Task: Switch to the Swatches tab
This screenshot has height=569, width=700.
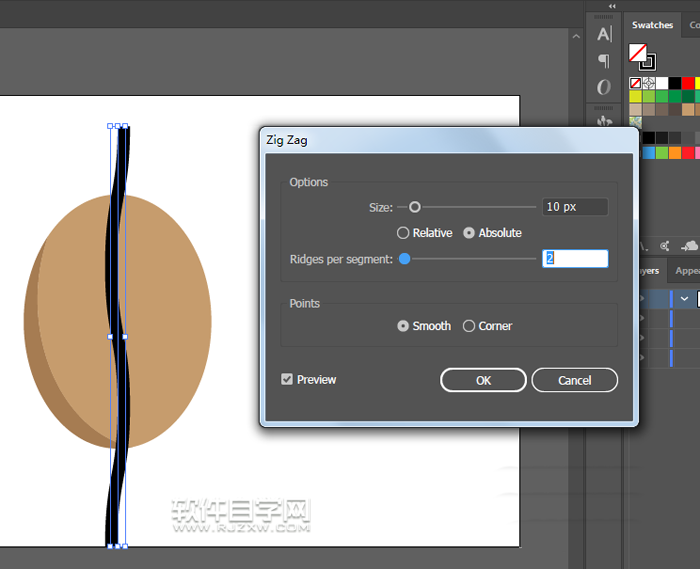Action: point(652,25)
